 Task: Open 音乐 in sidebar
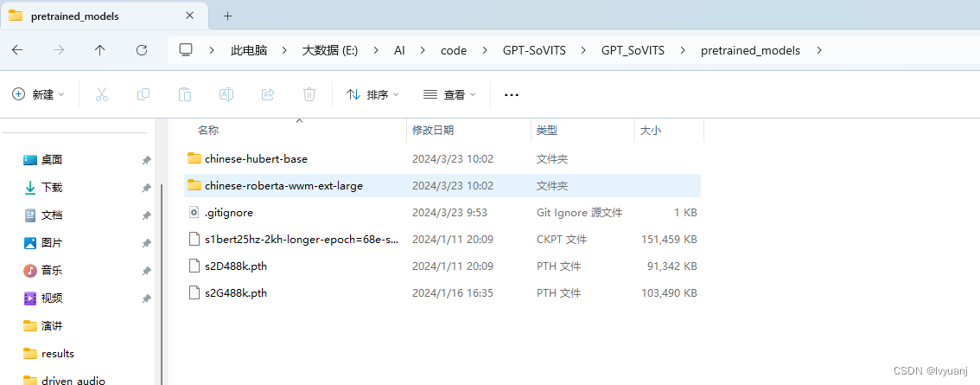(x=52, y=271)
